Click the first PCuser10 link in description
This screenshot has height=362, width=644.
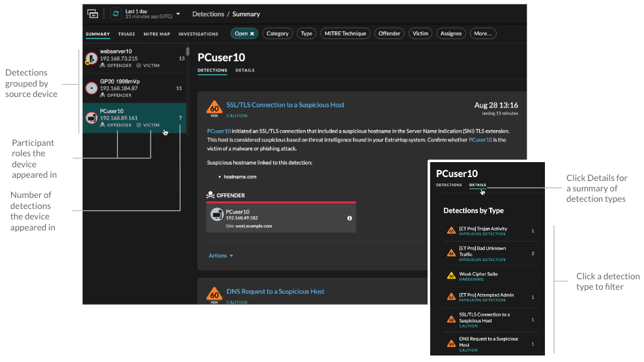(219, 132)
